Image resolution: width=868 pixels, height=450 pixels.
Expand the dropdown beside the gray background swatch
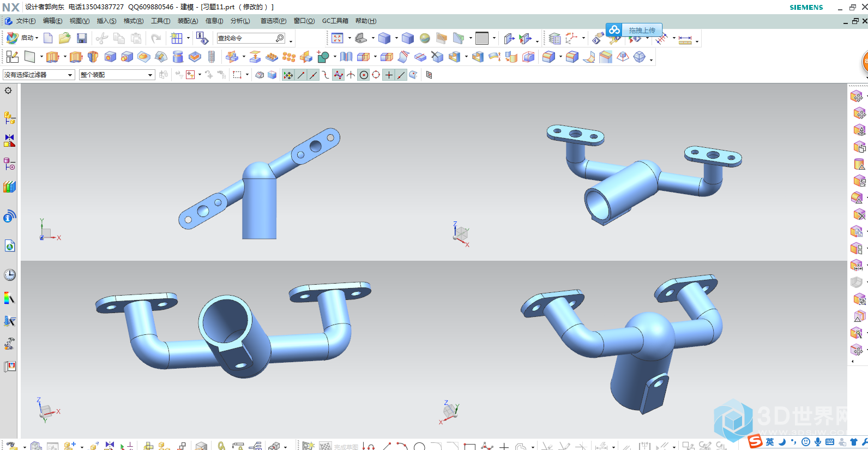494,38
